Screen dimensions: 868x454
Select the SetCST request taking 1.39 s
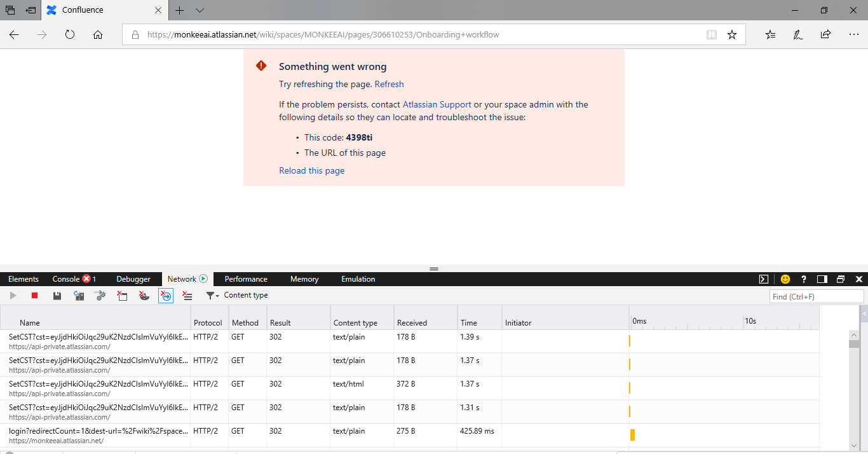[410, 341]
